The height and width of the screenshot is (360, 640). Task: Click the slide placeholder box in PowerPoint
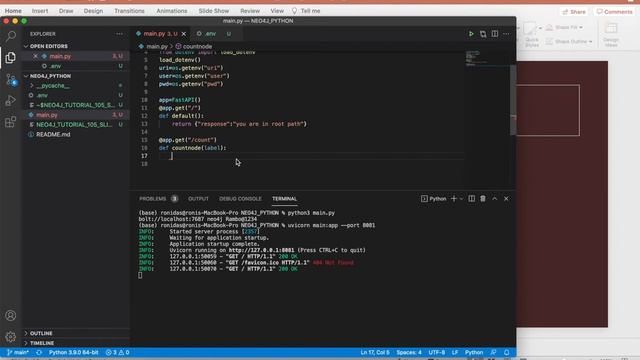coord(548,110)
